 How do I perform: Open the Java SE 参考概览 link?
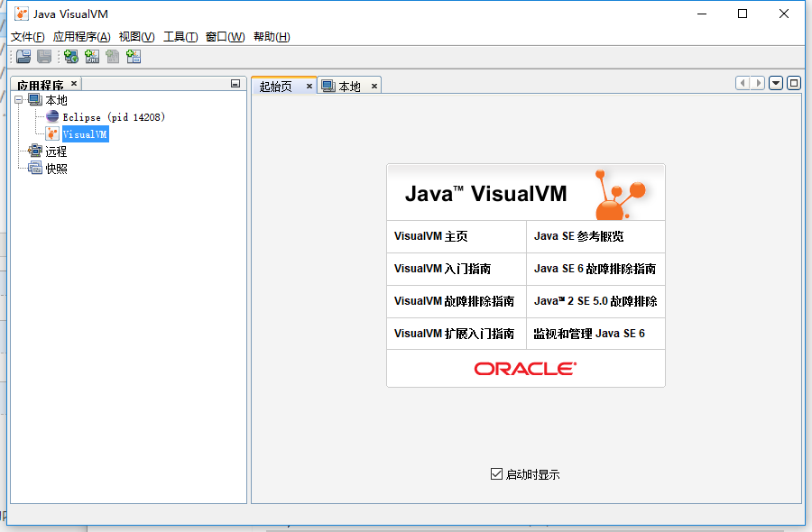point(579,236)
